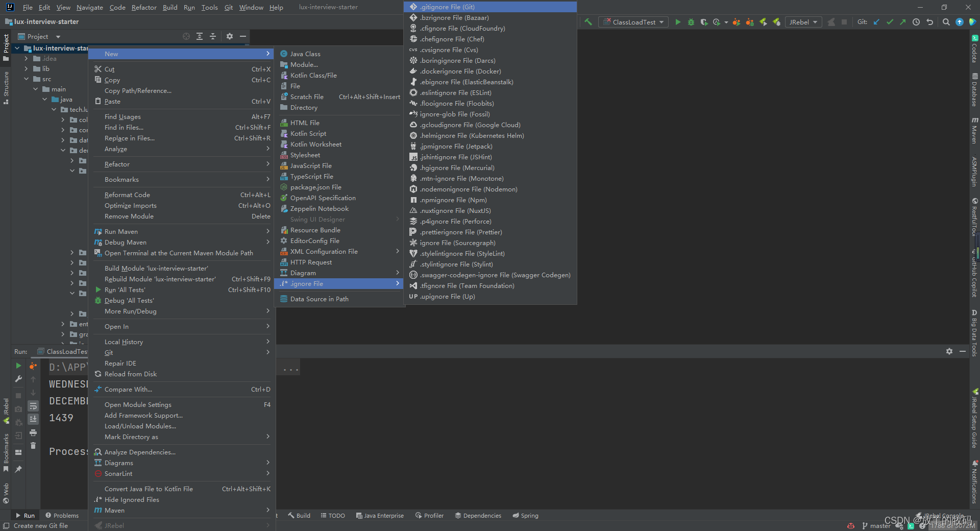Open the ClassLoadTest run configuration dropdown
This screenshot has height=531, width=980.
(633, 22)
